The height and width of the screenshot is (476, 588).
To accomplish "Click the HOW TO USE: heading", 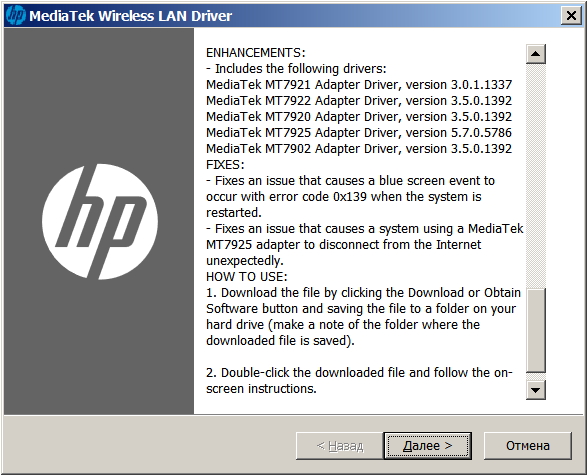I will pyautogui.click(x=247, y=277).
